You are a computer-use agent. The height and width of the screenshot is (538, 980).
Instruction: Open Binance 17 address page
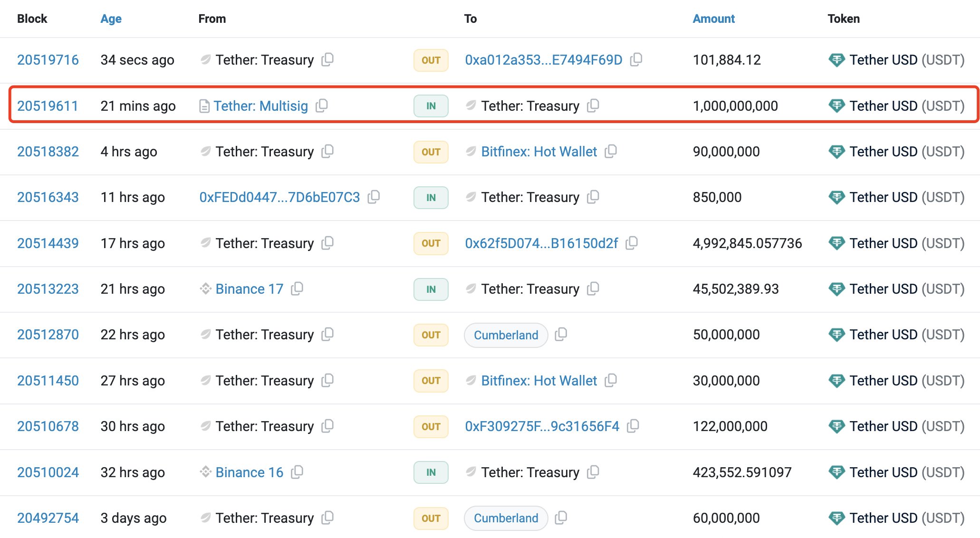[x=249, y=289]
